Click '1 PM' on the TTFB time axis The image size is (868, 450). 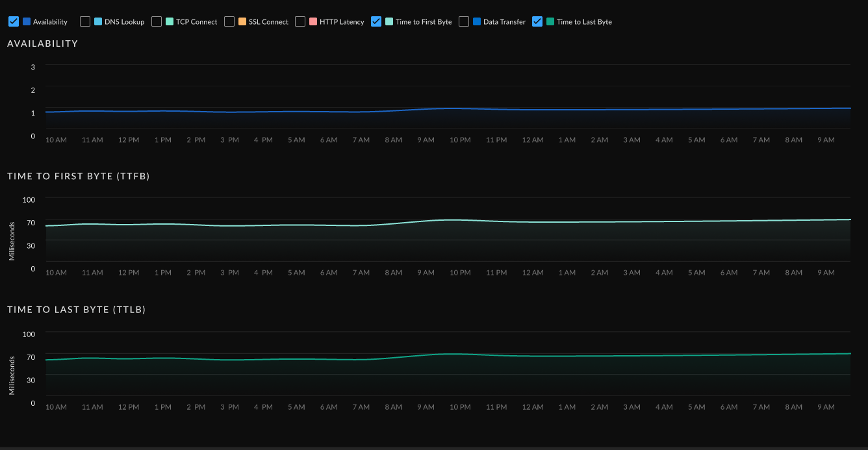point(162,273)
